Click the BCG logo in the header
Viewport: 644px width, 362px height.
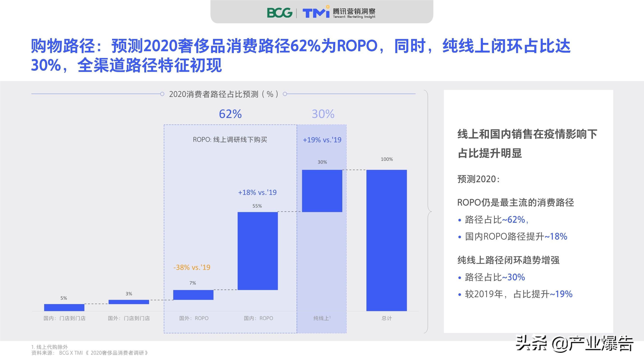[x=279, y=13]
